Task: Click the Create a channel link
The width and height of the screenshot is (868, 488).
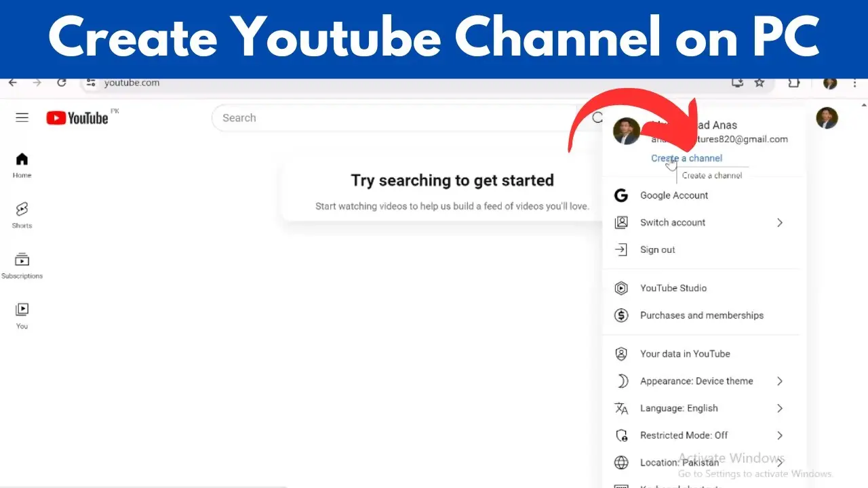Action: (686, 158)
